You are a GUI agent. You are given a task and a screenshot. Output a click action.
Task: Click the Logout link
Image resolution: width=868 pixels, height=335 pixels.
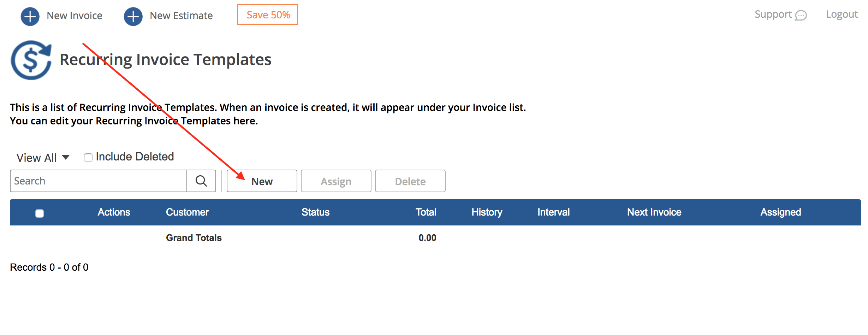coord(842,14)
